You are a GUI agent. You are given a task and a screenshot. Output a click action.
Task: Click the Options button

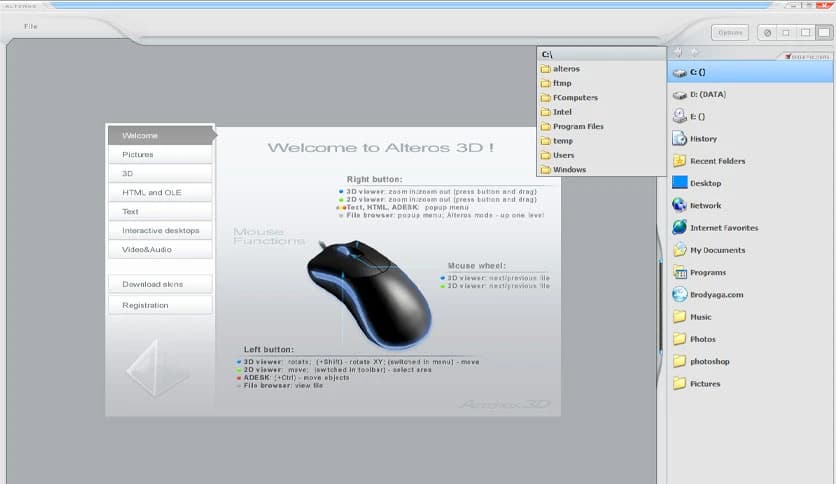coord(730,33)
